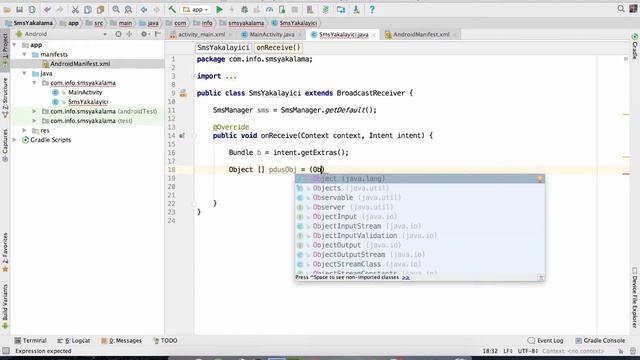Open the Event Log panel
640x360 pixels.
point(545,340)
